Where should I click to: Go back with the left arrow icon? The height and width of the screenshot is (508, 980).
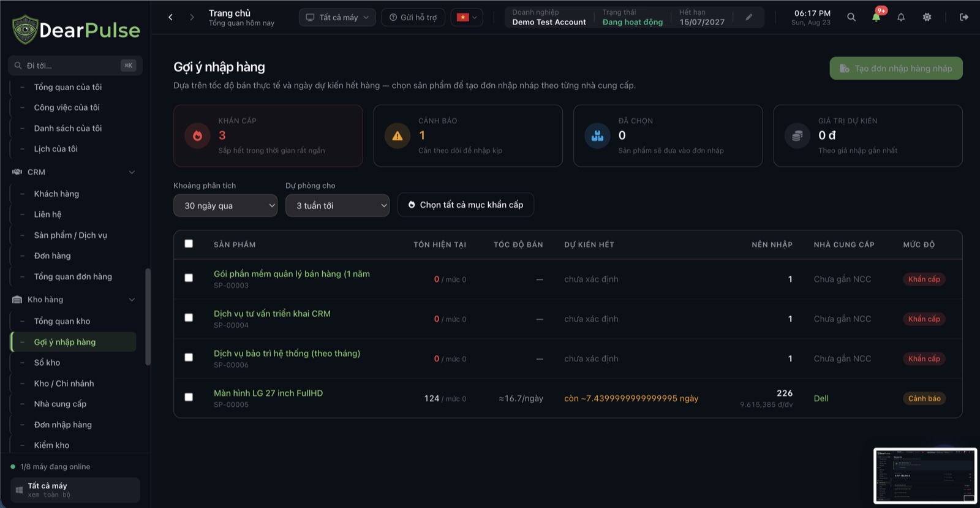(x=170, y=17)
